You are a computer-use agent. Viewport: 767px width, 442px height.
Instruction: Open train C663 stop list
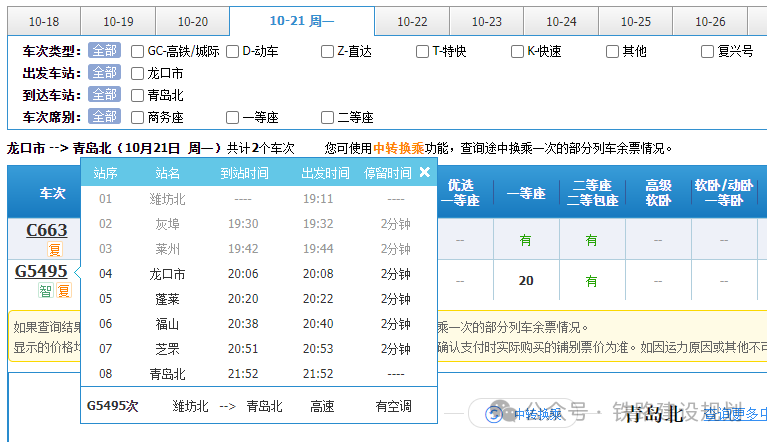pos(46,230)
